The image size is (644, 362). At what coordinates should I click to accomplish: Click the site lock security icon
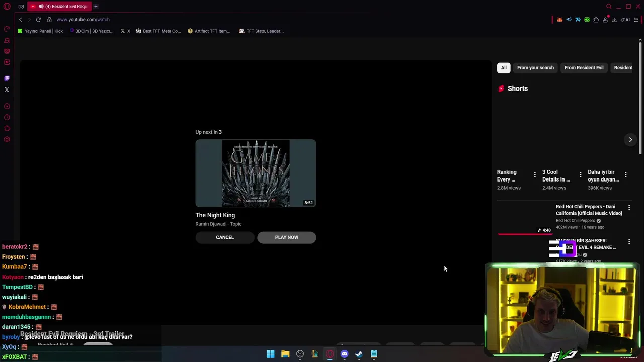49,19
